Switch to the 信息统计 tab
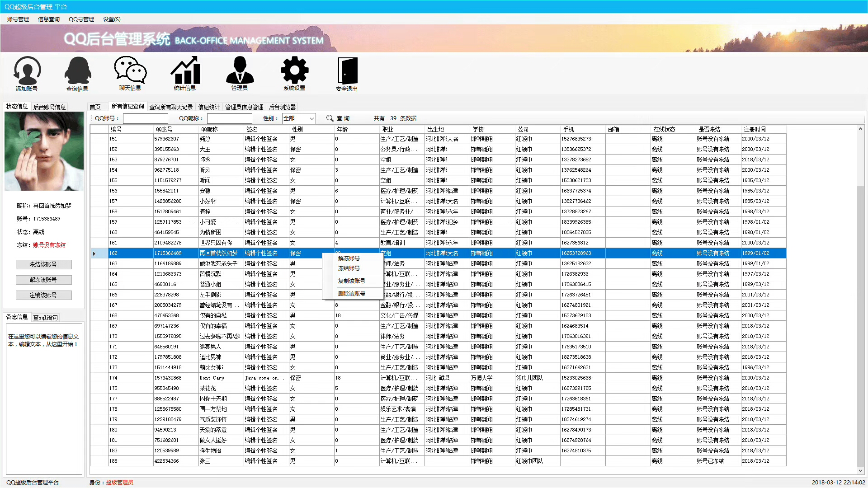Viewport: 868px width, 488px height. click(209, 107)
